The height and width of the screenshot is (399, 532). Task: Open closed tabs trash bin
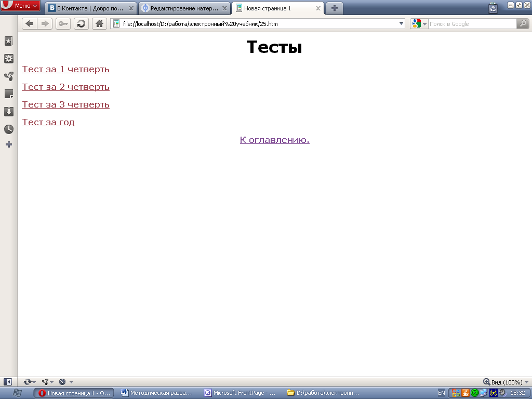(493, 8)
